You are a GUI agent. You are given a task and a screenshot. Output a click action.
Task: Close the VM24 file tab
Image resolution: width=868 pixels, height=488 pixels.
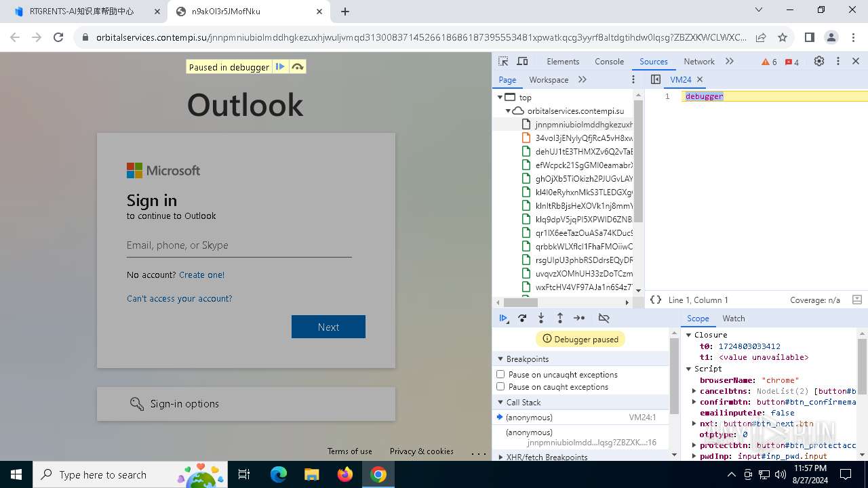click(x=700, y=79)
